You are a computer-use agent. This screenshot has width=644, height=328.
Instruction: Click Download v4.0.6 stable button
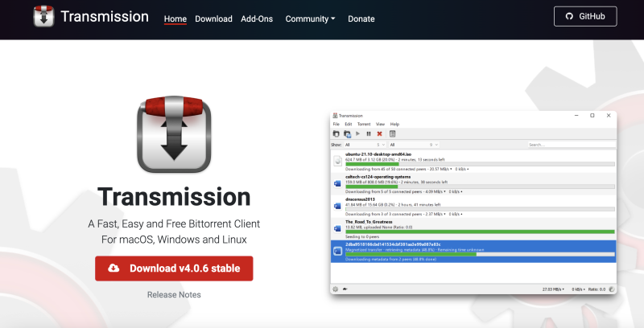pyautogui.click(x=174, y=269)
